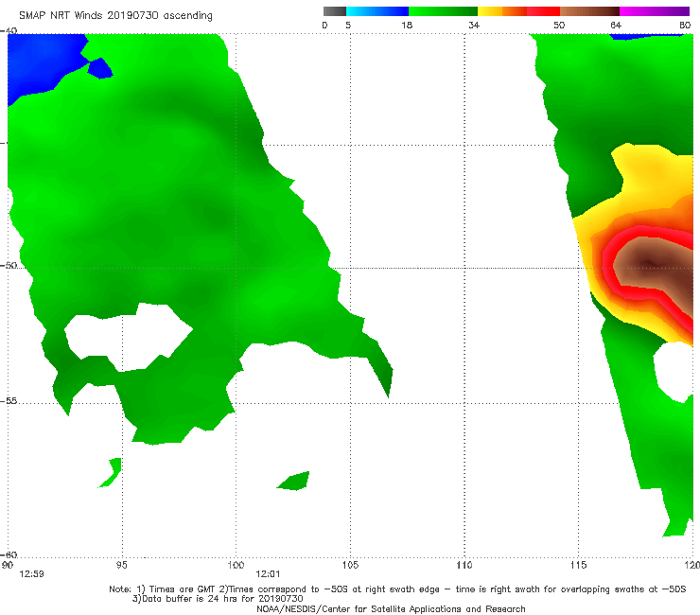Click the note "3)Data buffer is 24 hrs"
The image size is (700, 615).
[218, 599]
